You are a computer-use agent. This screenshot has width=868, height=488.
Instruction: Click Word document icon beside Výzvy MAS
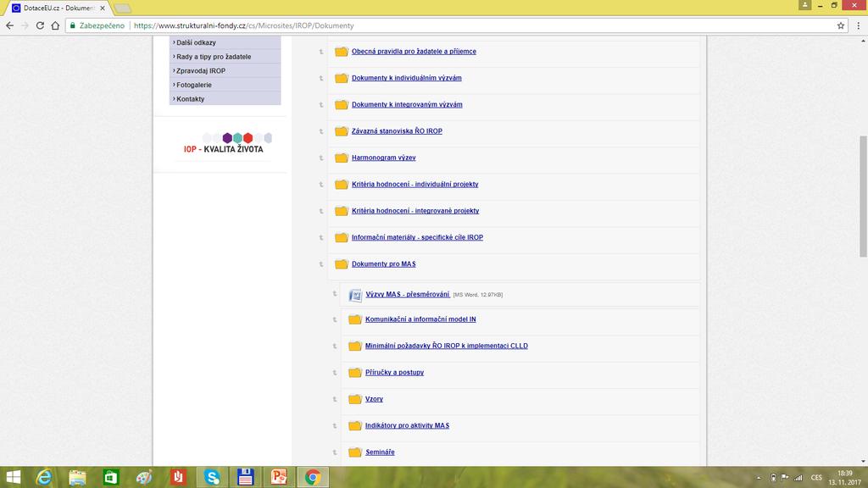tap(355, 295)
